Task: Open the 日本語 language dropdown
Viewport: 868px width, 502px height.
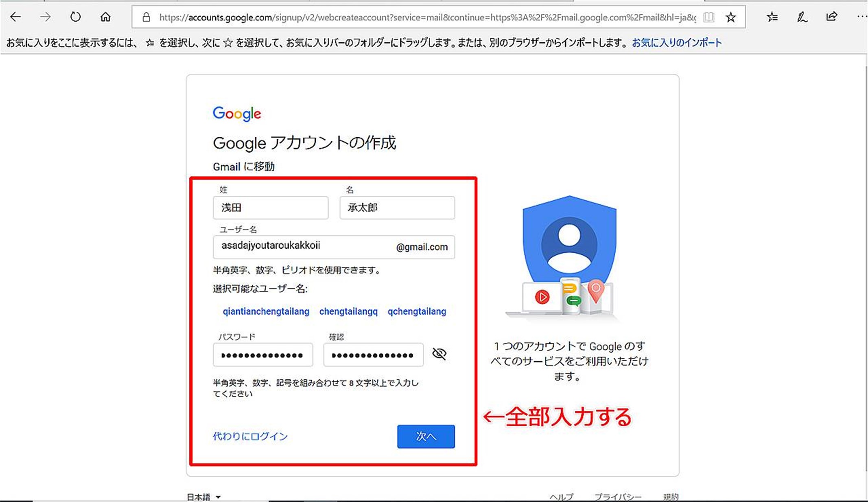Action: tap(203, 497)
